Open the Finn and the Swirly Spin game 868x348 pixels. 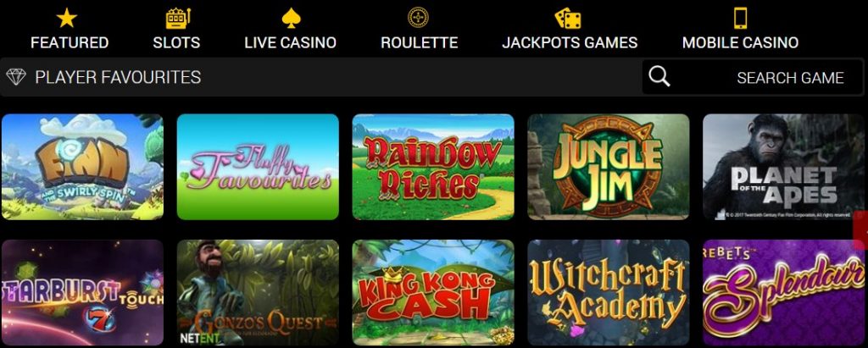pyautogui.click(x=82, y=167)
